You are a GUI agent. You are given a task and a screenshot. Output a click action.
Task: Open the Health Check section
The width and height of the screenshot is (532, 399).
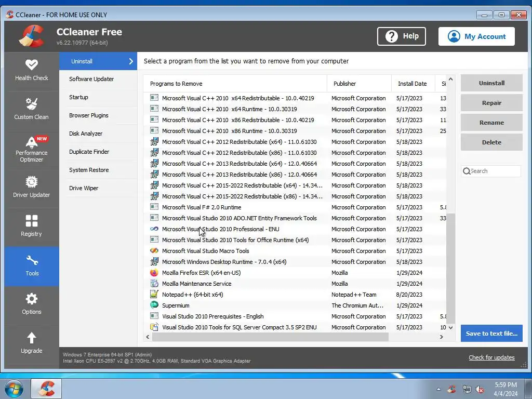coord(32,71)
